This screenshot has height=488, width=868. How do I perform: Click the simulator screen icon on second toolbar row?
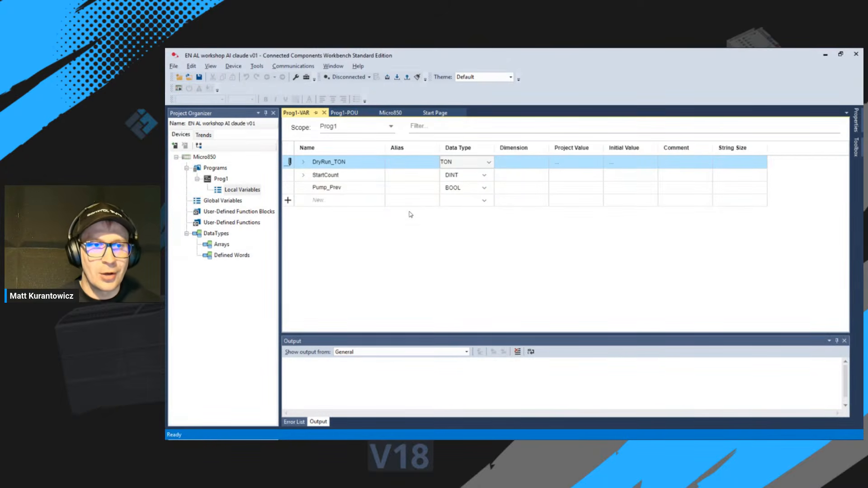click(179, 88)
